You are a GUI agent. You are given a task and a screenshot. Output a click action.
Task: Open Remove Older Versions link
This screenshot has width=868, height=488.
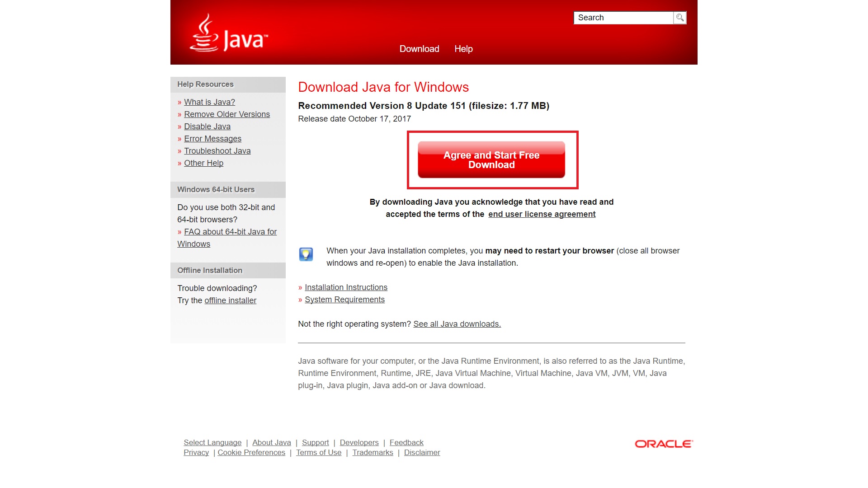[x=227, y=114]
